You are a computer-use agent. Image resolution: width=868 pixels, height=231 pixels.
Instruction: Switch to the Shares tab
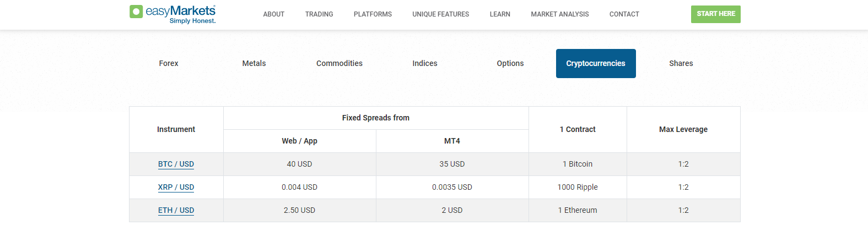tap(681, 63)
